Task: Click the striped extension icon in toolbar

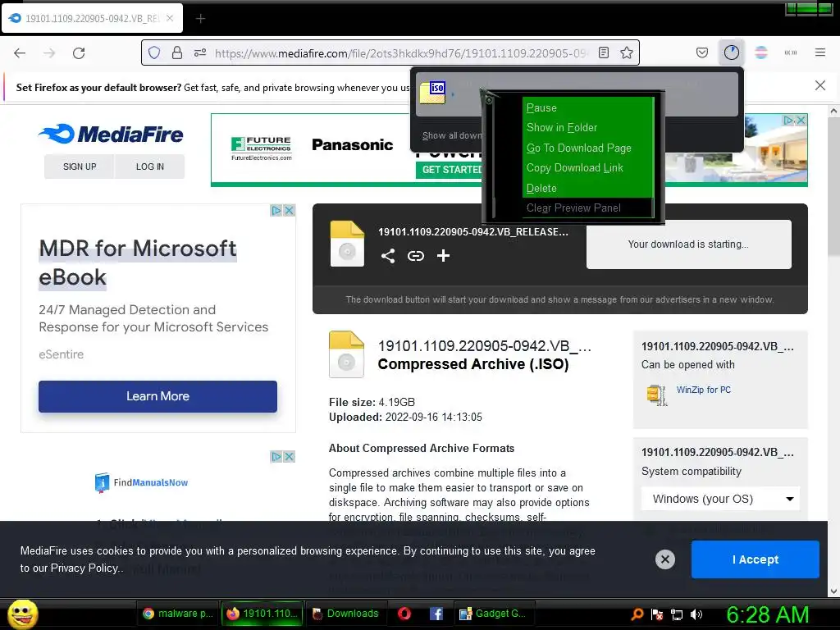Action: point(761,52)
